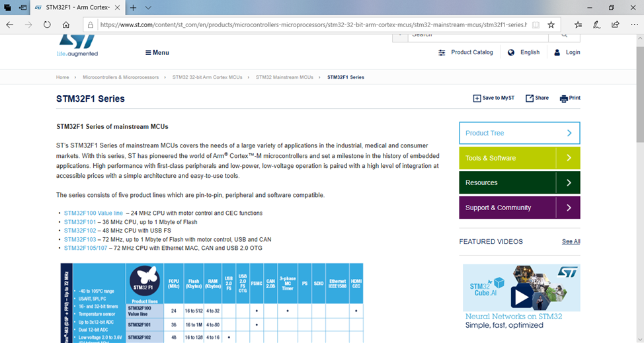
Task: Play the STM32 Cube.AI video
Action: click(522, 297)
